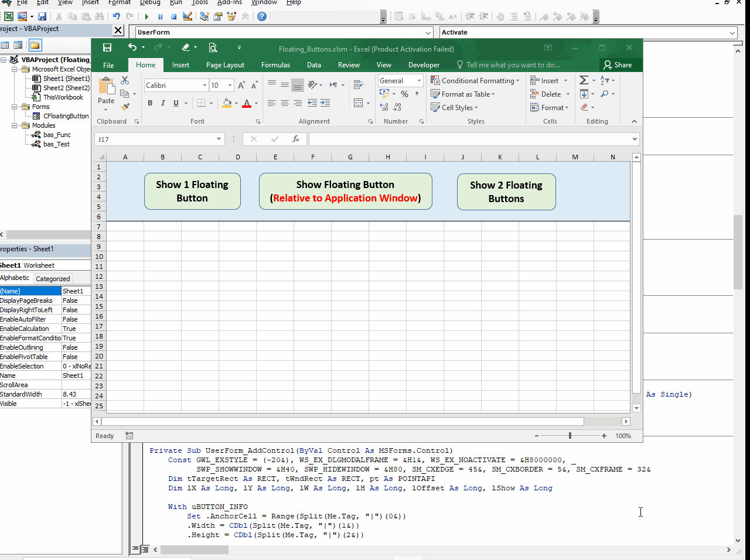Viewport: 750px width, 560px height.
Task: Click the Show 2 Floating Buttons button
Action: click(x=506, y=192)
